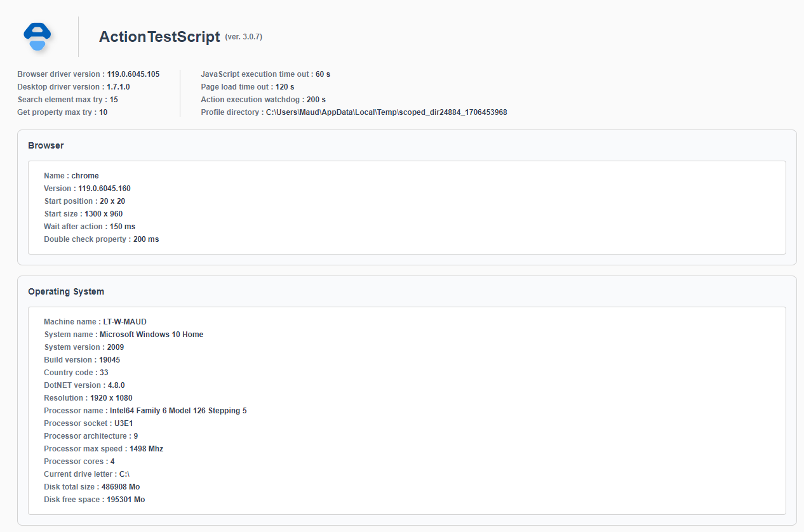Image resolution: width=804 pixels, height=532 pixels.
Task: Click the Machine name LT-W-MAUD row
Action: click(95, 322)
